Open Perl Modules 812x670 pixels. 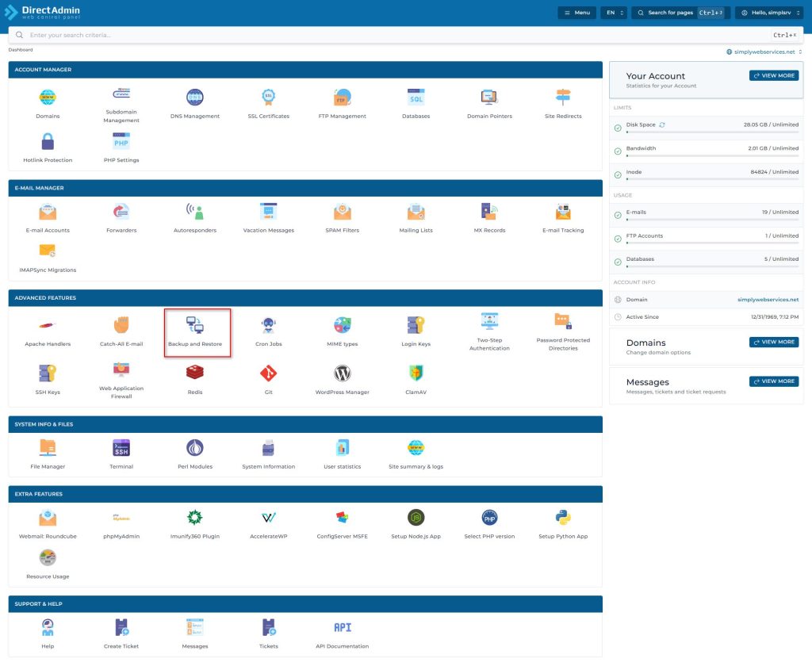pos(195,454)
